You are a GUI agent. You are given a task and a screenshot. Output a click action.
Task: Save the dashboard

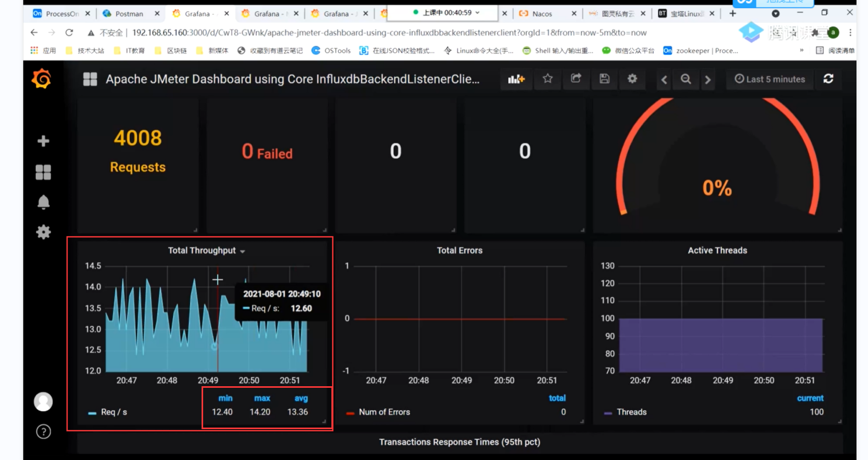(x=604, y=79)
